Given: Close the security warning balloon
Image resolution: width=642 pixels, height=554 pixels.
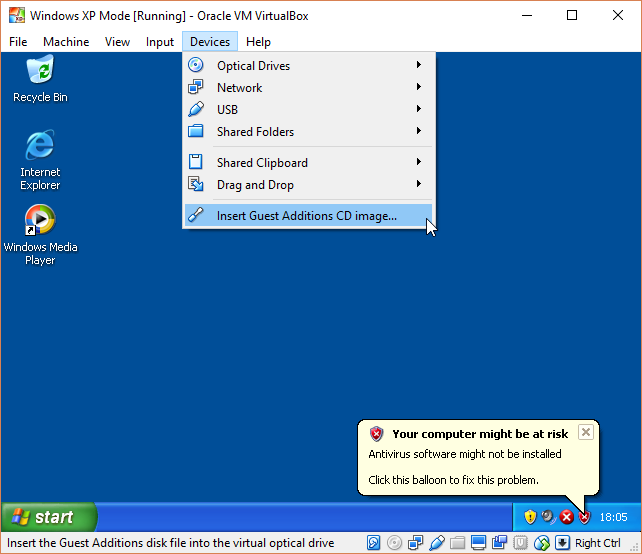Looking at the screenshot, I should [586, 432].
